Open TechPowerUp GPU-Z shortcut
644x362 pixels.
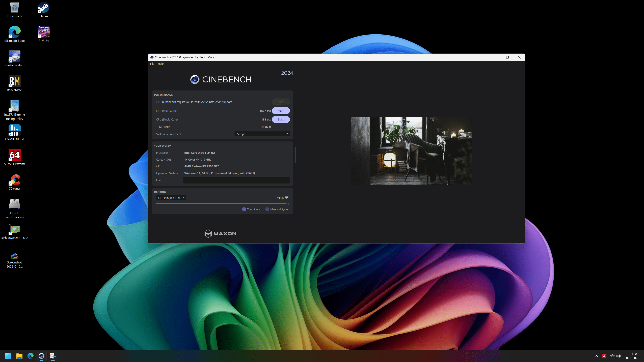14,231
